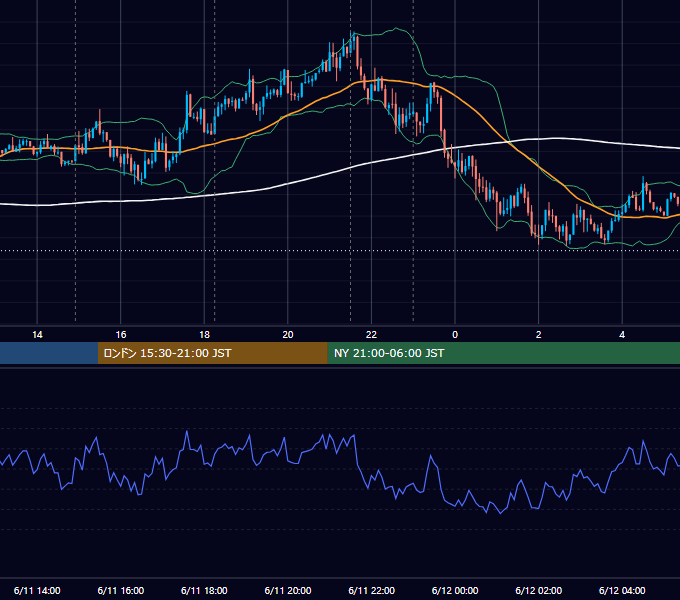Click the 6/11 14:00 label on oscillator axis
This screenshot has height=600, width=680.
pyautogui.click(x=37, y=590)
